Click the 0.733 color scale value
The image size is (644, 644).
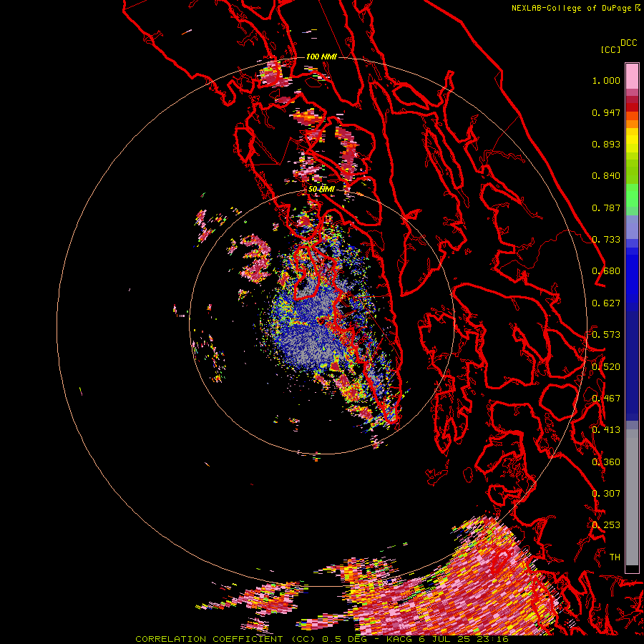[606, 240]
